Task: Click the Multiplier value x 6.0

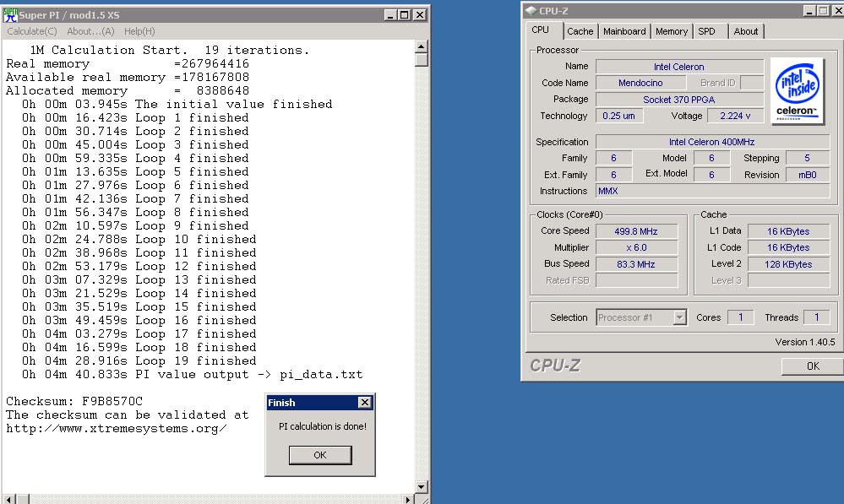Action: point(636,247)
